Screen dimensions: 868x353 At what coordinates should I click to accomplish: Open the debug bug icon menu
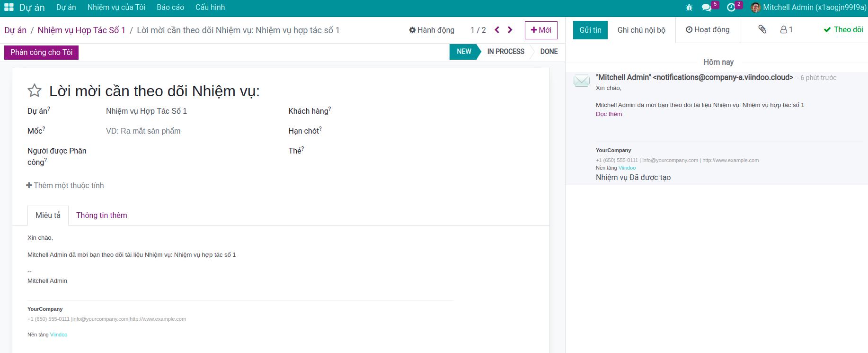[689, 8]
